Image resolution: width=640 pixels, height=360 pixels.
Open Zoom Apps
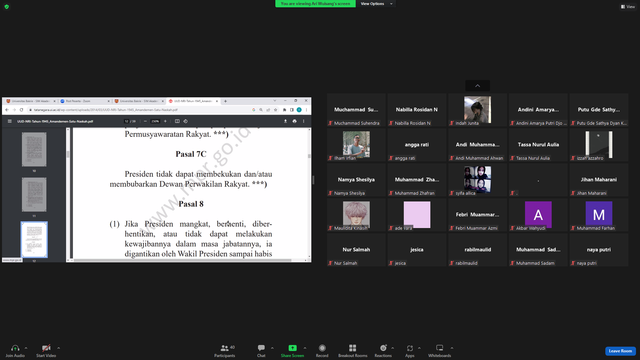(410, 351)
